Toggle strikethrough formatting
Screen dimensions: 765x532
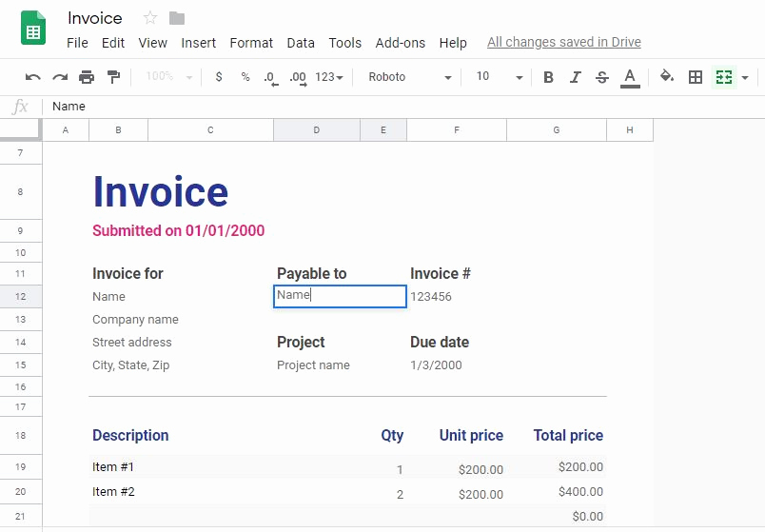click(602, 77)
